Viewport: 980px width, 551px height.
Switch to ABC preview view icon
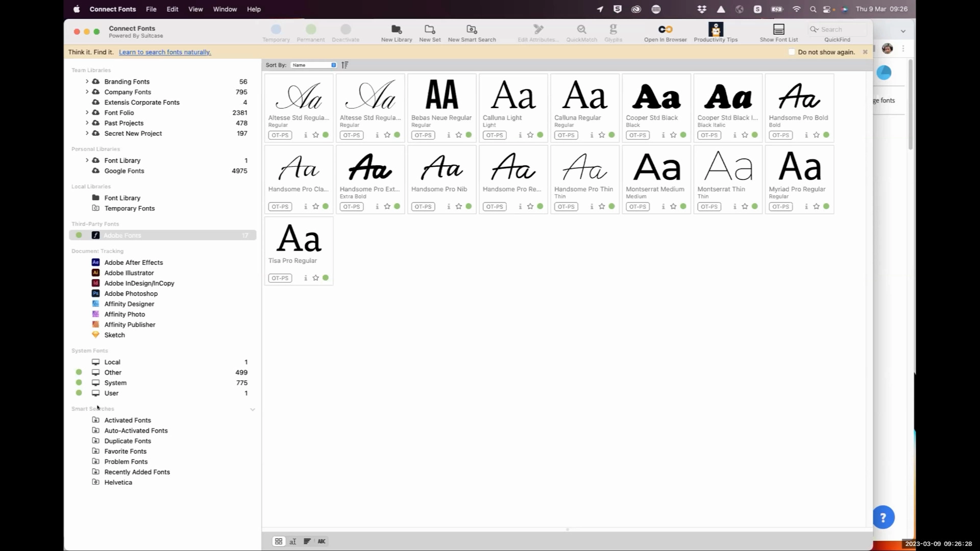(x=322, y=541)
